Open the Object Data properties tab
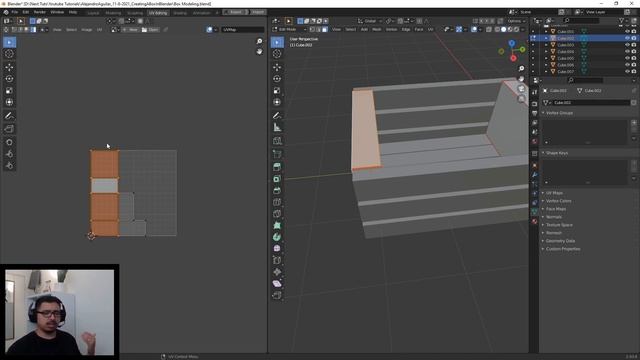Screen dimensions: 640x360 pyautogui.click(x=534, y=212)
